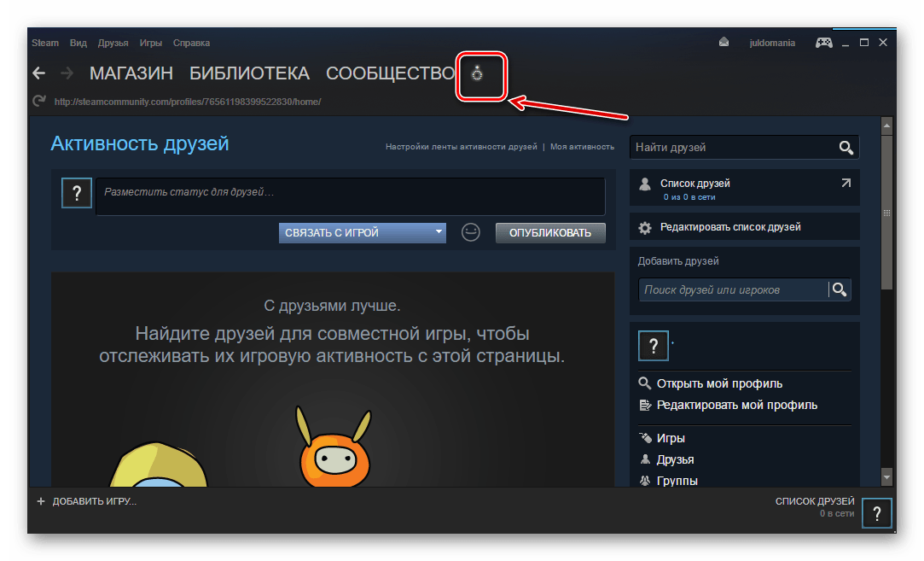The image size is (924, 561).
Task: Click the avatar placeholder next to status box
Action: pos(77,193)
